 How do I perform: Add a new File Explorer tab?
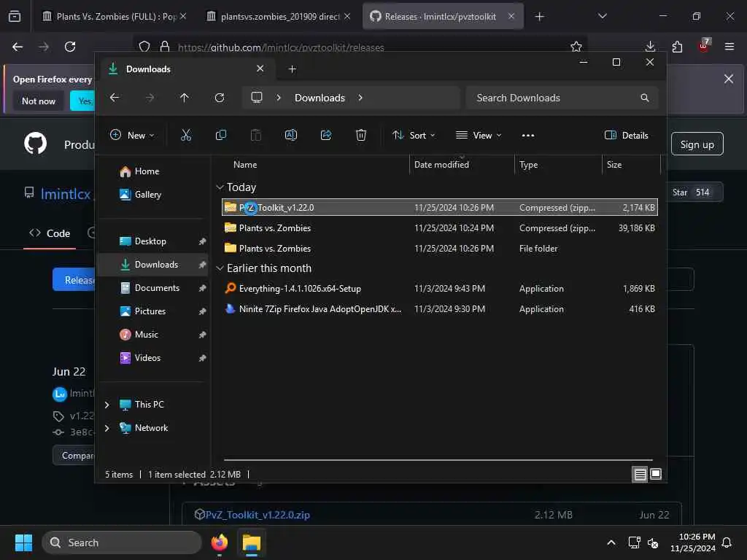292,69
